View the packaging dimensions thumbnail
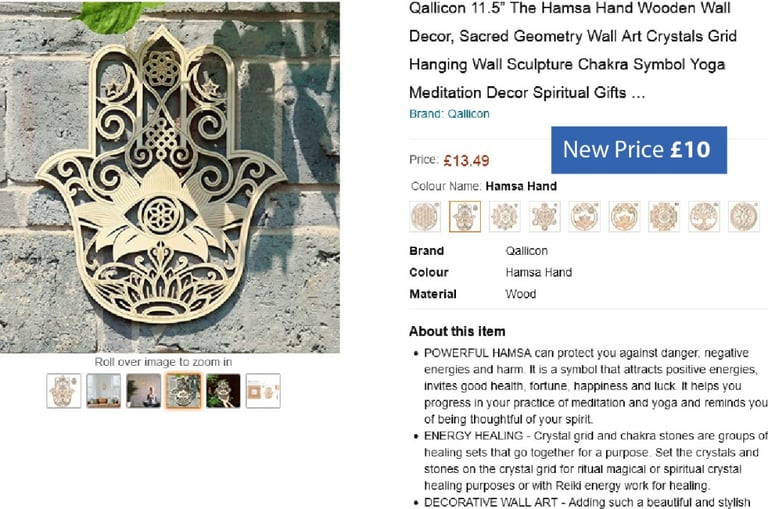Image resolution: width=768 pixels, height=509 pixels. coord(263,390)
